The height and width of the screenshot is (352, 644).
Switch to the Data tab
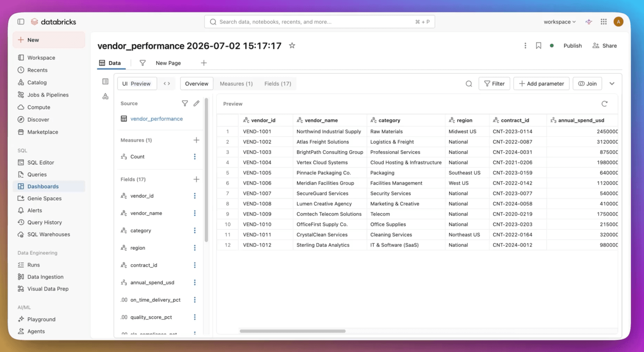(111, 63)
